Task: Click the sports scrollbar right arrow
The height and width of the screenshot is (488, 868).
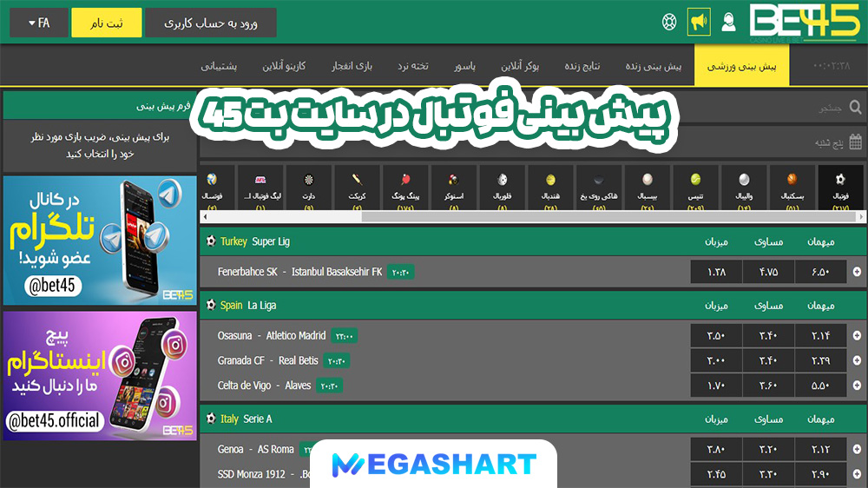Action: click(x=861, y=216)
